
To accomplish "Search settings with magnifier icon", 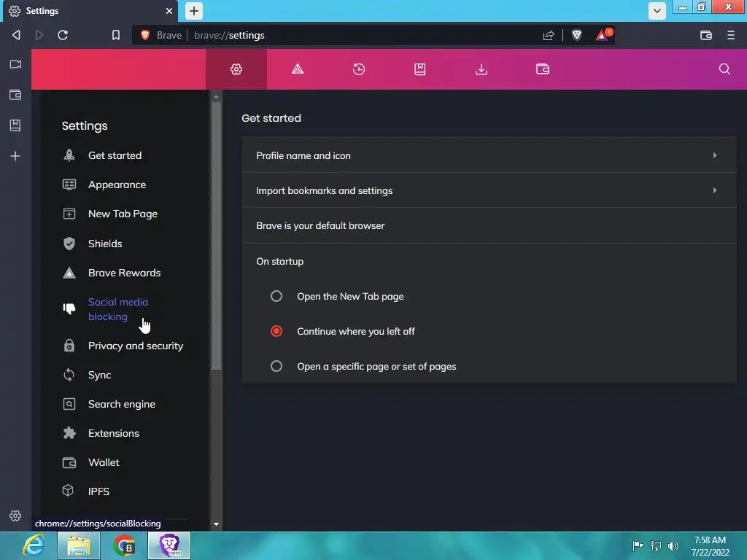I will click(724, 69).
